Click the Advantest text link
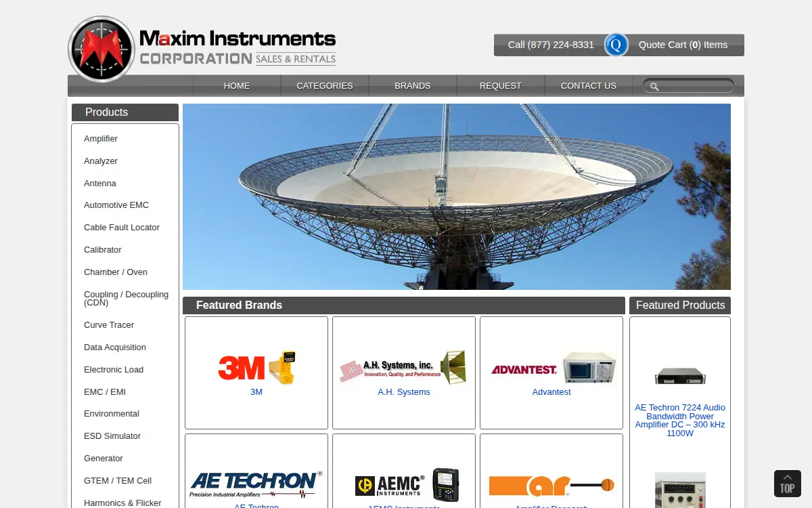812x508 pixels. [551, 392]
